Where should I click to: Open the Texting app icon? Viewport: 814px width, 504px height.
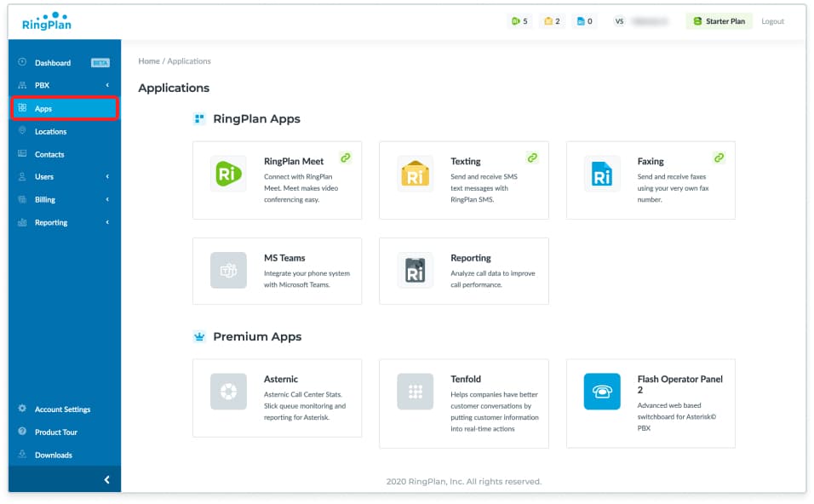click(415, 174)
